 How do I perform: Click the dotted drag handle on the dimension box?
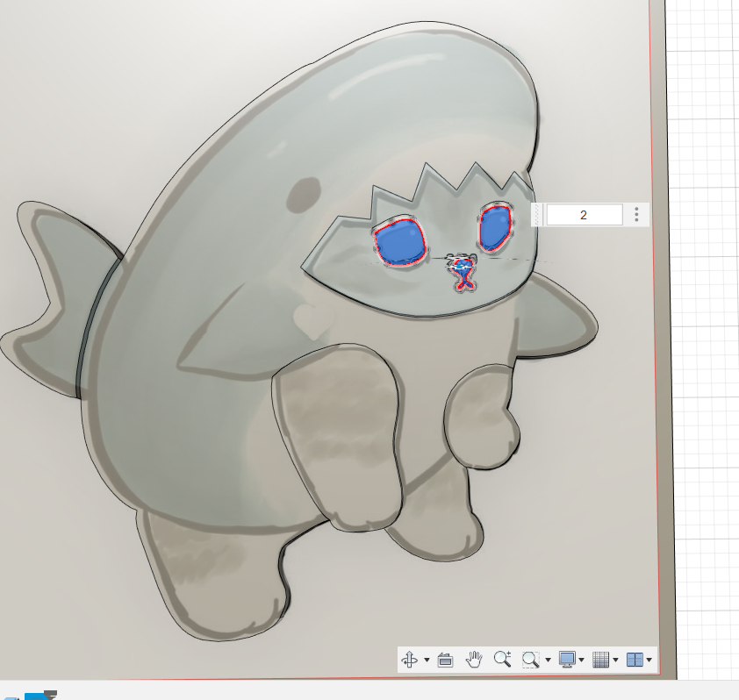pyautogui.click(x=535, y=214)
